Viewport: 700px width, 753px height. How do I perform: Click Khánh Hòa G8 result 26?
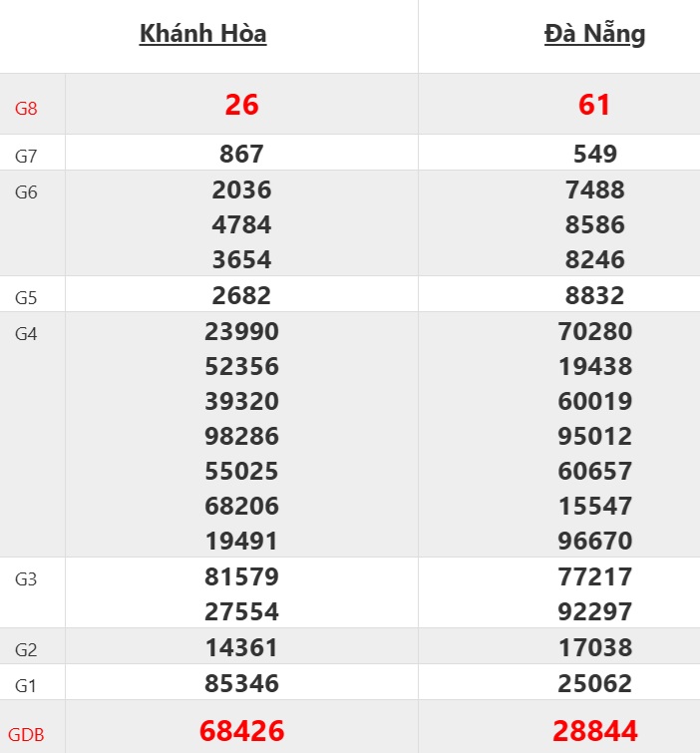(241, 105)
